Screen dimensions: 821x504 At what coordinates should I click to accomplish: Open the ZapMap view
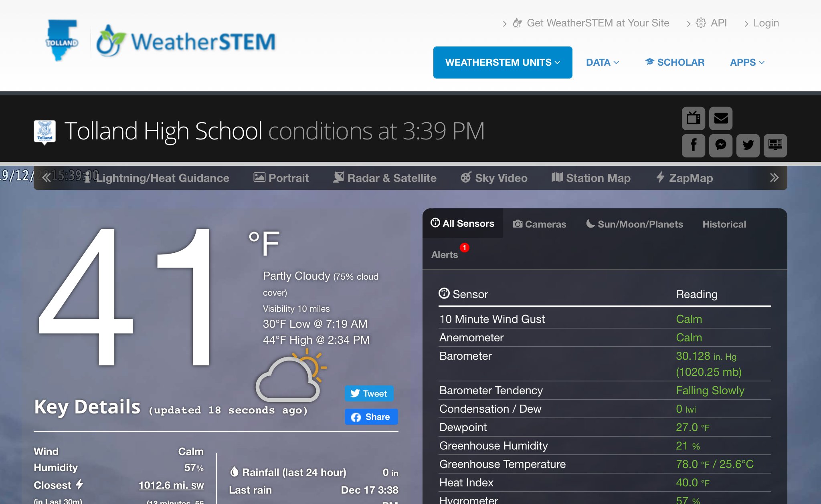click(684, 178)
